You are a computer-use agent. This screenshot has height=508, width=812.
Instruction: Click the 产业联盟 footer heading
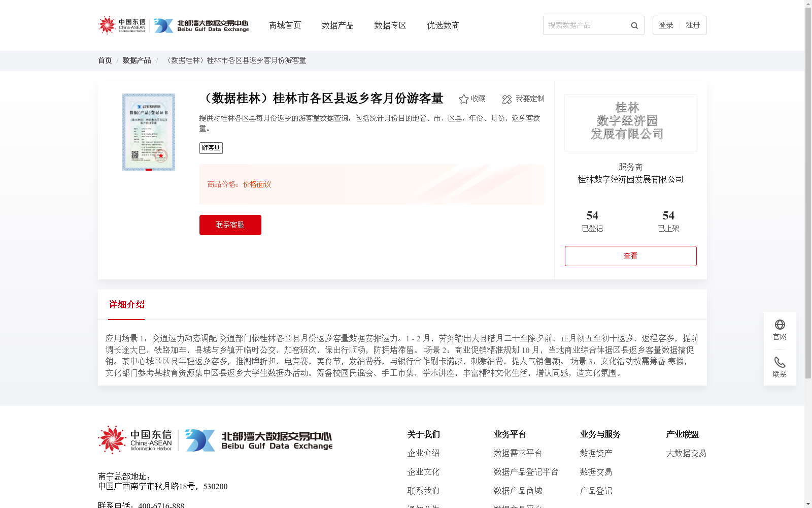click(682, 434)
